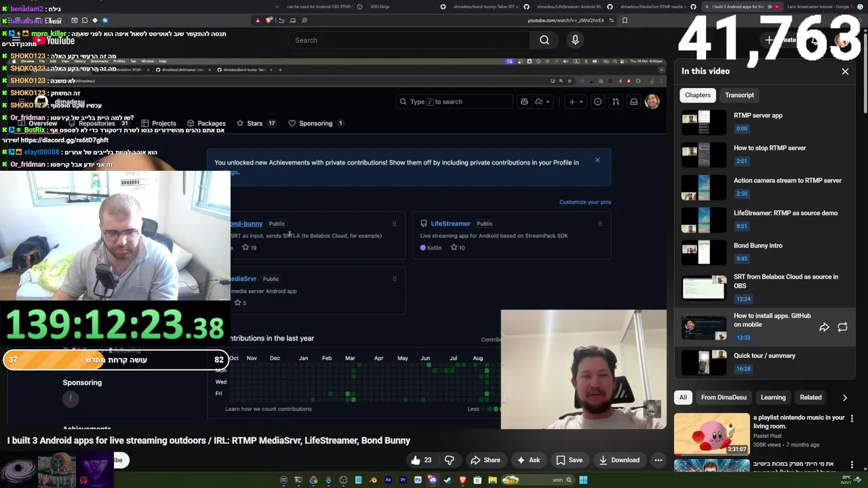Open Discord from the taskbar
Screen dimensions: 868x488
click(433, 480)
